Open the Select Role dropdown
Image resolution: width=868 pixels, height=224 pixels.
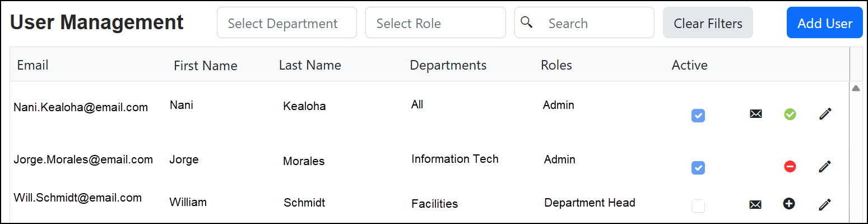(x=435, y=22)
